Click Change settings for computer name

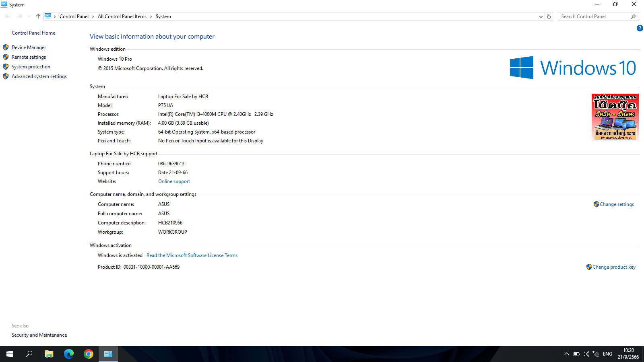617,204
